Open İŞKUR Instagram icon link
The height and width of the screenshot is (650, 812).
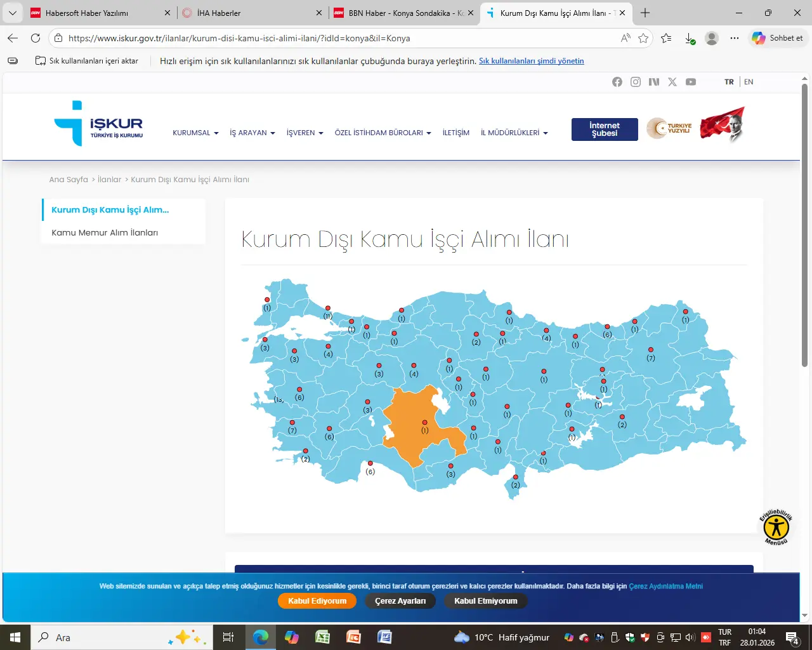[635, 82]
